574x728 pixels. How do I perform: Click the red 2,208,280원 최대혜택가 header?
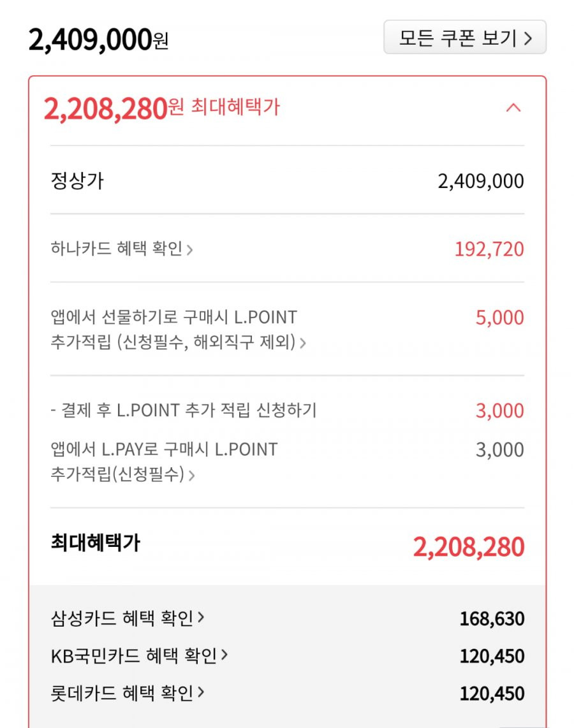[x=161, y=108]
